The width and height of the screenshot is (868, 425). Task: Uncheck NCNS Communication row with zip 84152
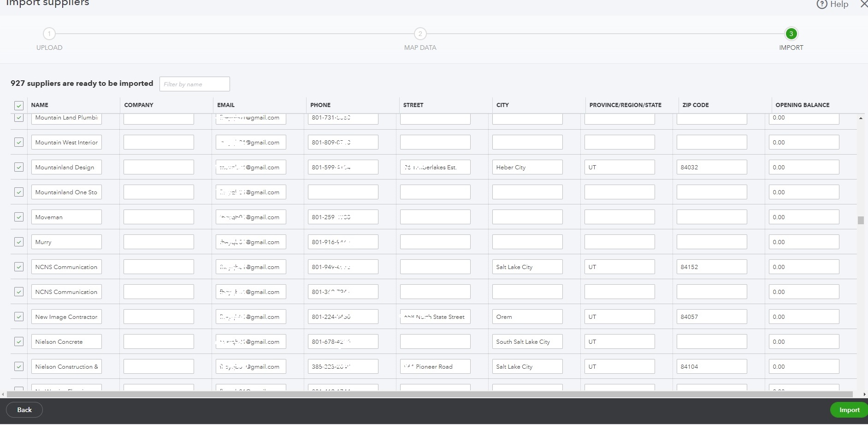pos(19,267)
